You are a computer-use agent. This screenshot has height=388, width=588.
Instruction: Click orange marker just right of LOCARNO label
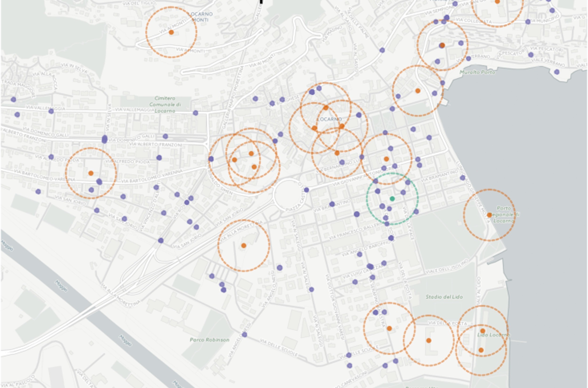(342, 127)
